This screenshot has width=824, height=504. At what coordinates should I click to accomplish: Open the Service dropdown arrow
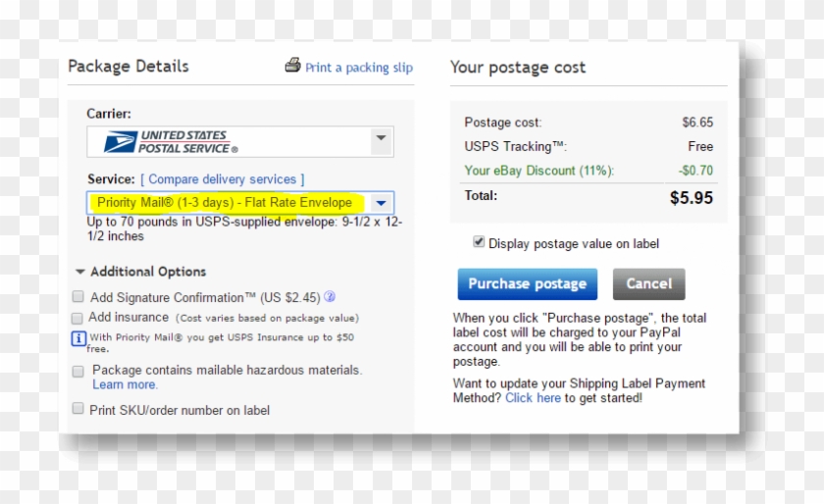(x=382, y=203)
